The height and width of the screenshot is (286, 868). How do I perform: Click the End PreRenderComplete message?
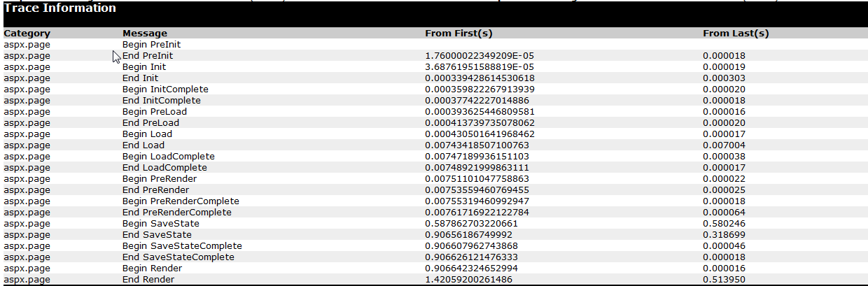coord(177,212)
